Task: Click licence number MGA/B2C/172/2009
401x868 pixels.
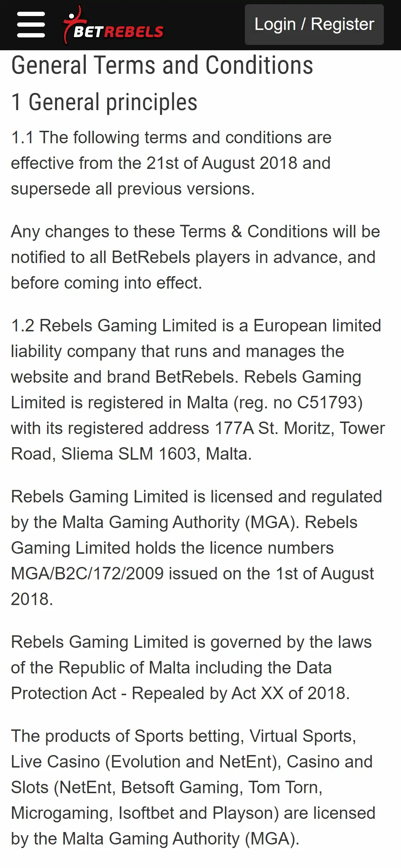Action: pos(87,574)
